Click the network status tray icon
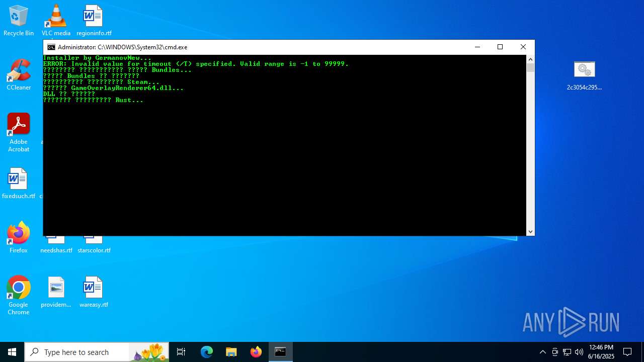The image size is (644, 362). tap(567, 352)
